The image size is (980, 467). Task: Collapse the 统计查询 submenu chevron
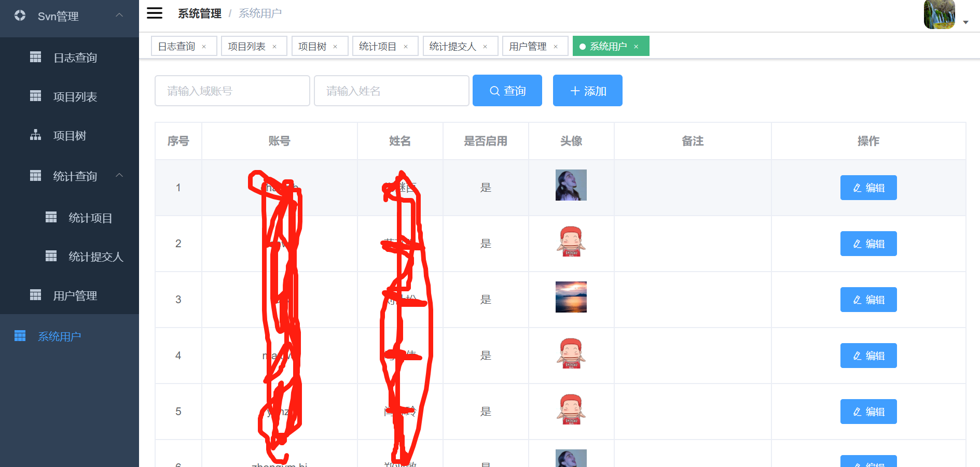coord(119,175)
